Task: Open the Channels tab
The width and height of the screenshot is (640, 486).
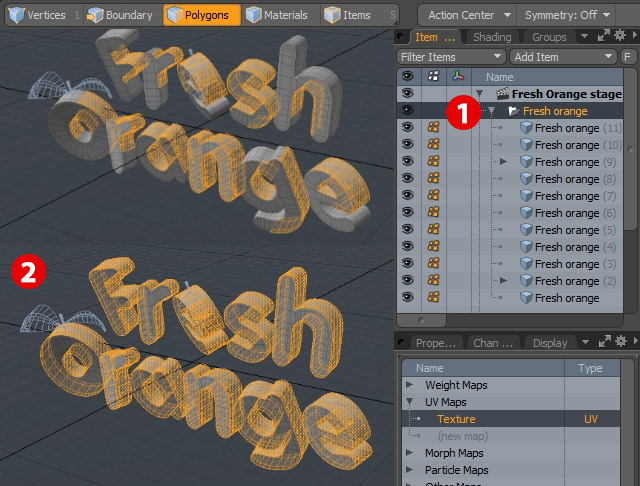Action: tap(493, 343)
